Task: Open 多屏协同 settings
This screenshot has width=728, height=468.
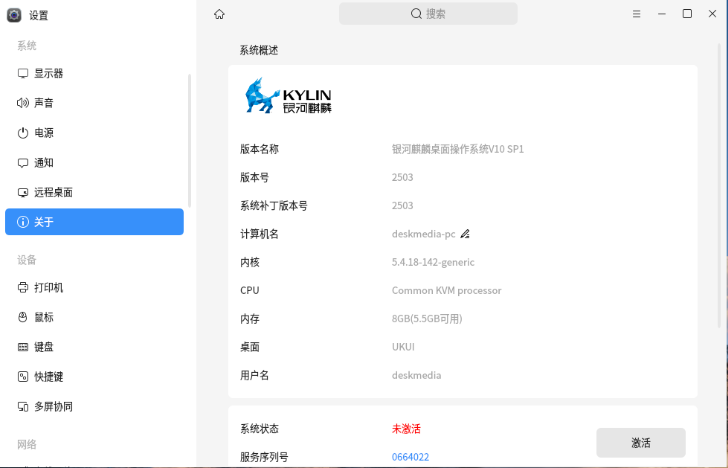Action: click(x=94, y=407)
